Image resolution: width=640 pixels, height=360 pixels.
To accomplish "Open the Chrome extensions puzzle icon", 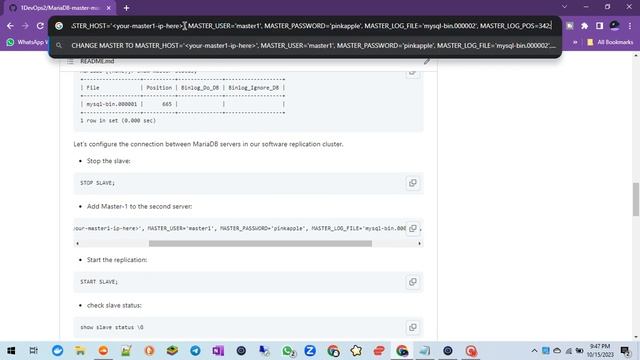I will [x=584, y=26].
